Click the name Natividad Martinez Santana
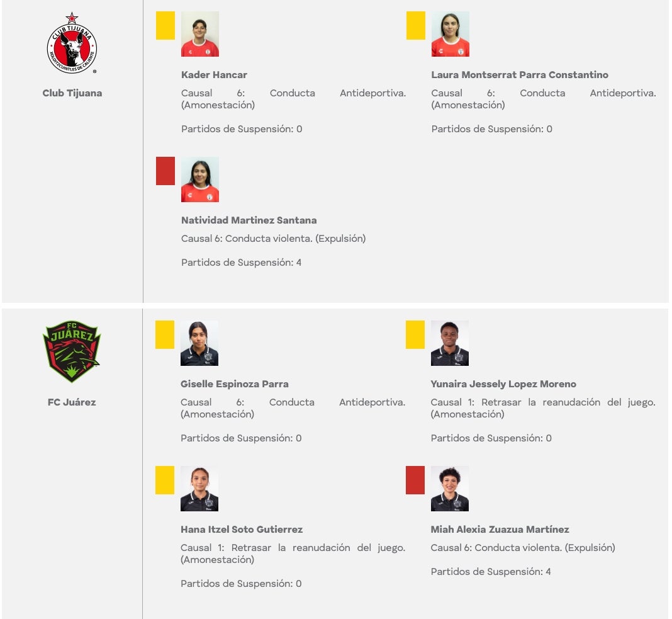This screenshot has width=672, height=619. 249,220
